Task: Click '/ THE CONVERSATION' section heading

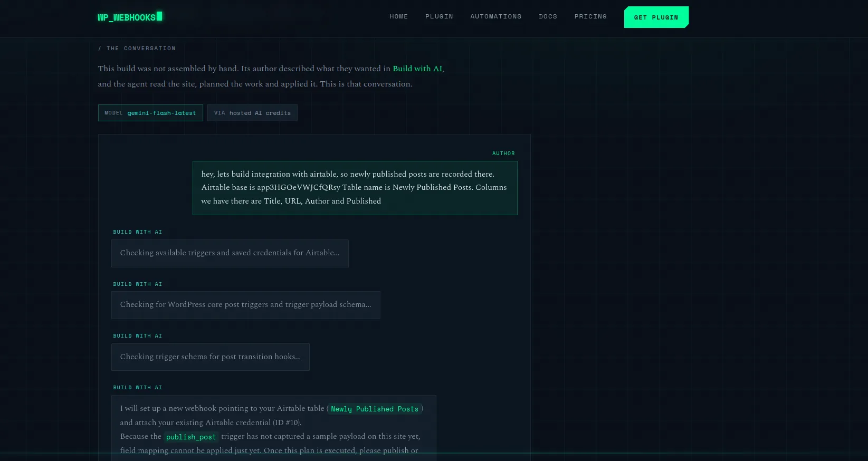Action: (137, 48)
